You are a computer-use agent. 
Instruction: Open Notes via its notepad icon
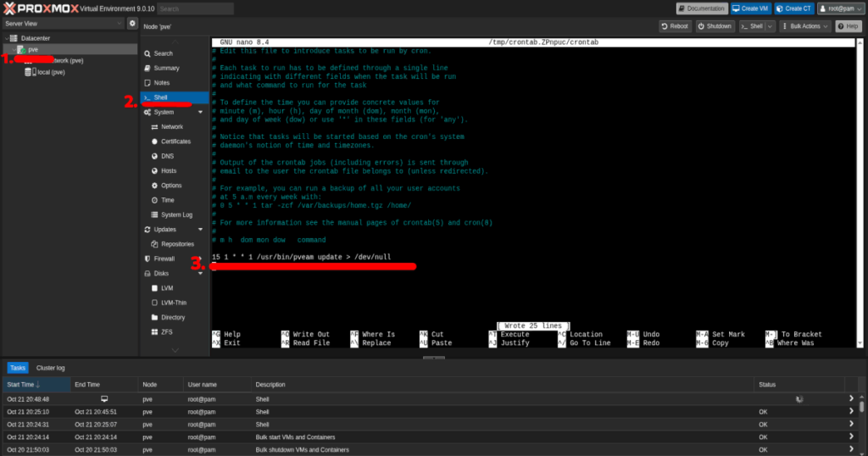(x=147, y=83)
